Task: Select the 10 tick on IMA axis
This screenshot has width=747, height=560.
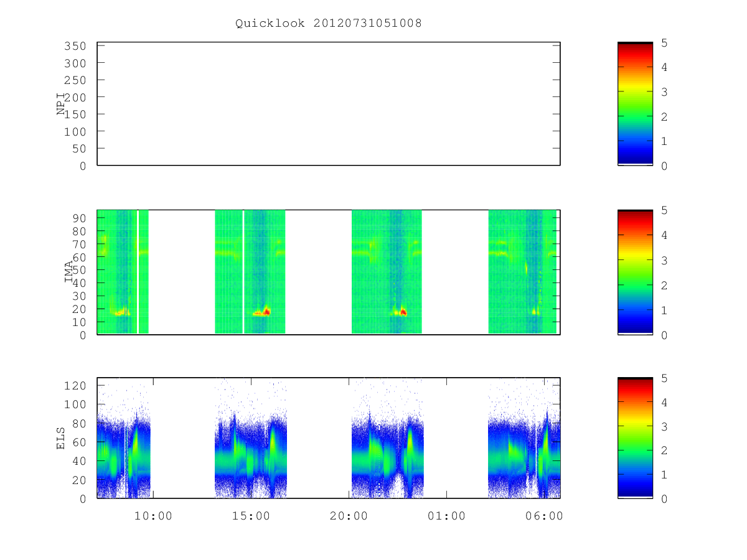Action: (80, 322)
